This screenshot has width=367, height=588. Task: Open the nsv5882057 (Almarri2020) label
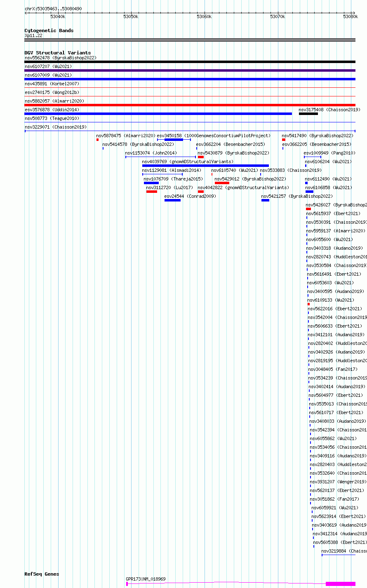point(54,101)
